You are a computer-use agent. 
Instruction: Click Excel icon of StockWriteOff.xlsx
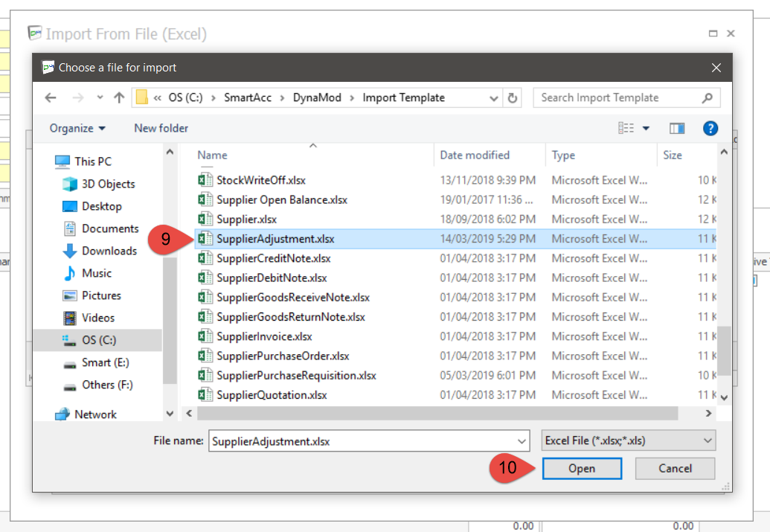(x=205, y=180)
